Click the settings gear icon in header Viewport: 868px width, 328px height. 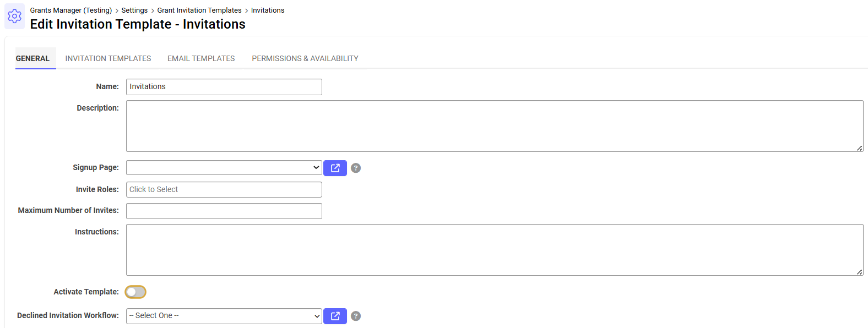point(15,17)
